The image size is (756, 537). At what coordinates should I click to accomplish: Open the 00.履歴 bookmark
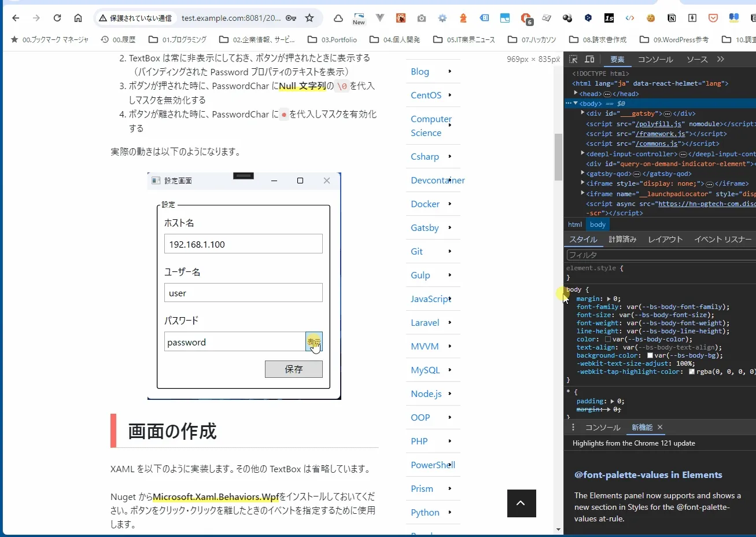(x=118, y=39)
